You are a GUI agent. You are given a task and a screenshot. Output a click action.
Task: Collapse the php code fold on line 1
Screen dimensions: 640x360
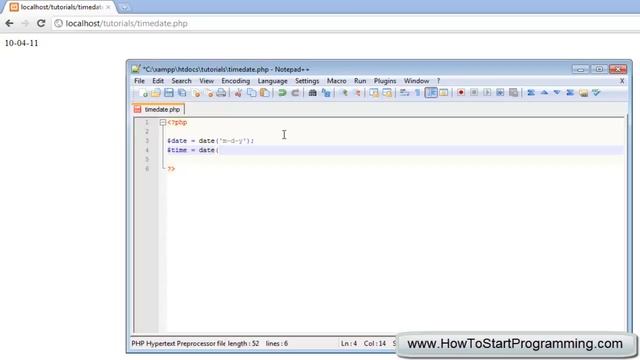[162, 122]
